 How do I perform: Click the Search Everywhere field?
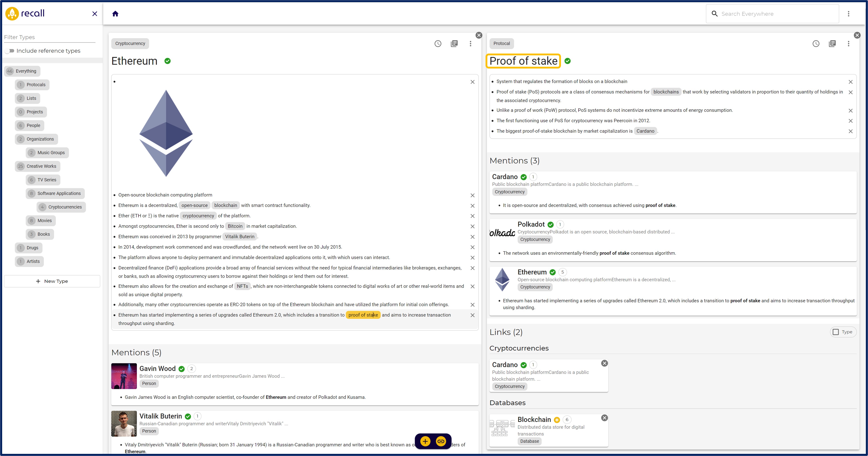click(772, 14)
